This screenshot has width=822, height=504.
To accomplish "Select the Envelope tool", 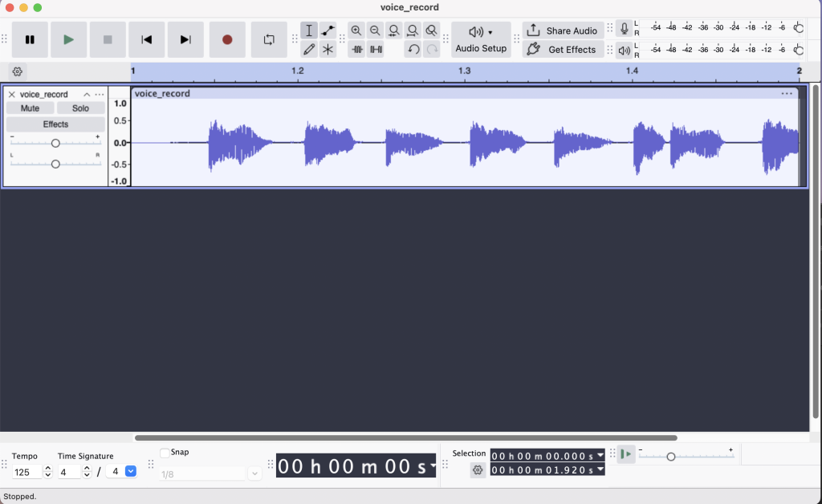I will coord(328,30).
